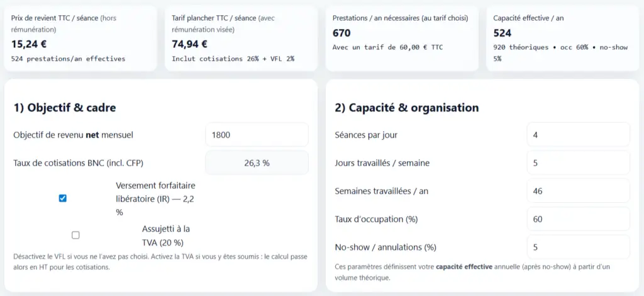
Task: Select the Taux d'occupation (%) field
Action: coord(579,219)
